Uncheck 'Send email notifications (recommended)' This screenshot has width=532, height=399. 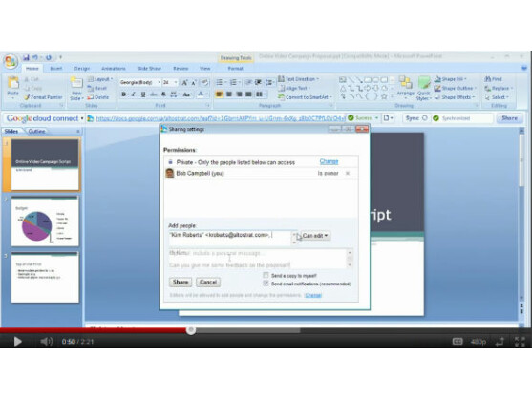point(266,283)
